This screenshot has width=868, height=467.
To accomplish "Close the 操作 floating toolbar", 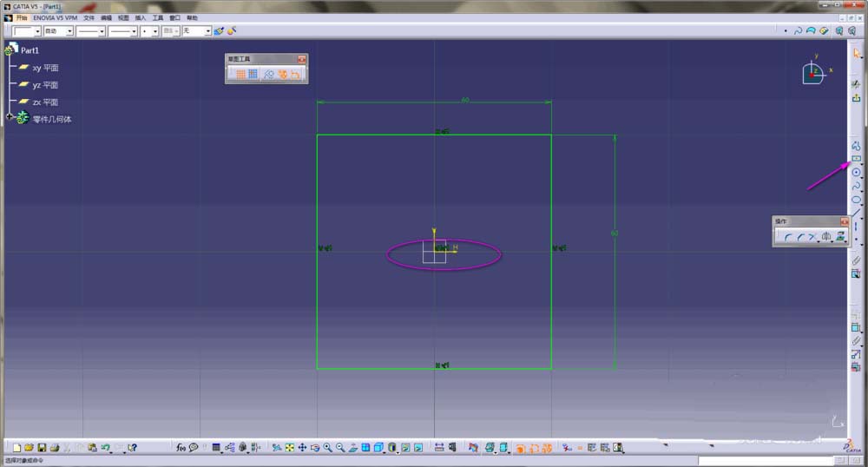I will 845,221.
